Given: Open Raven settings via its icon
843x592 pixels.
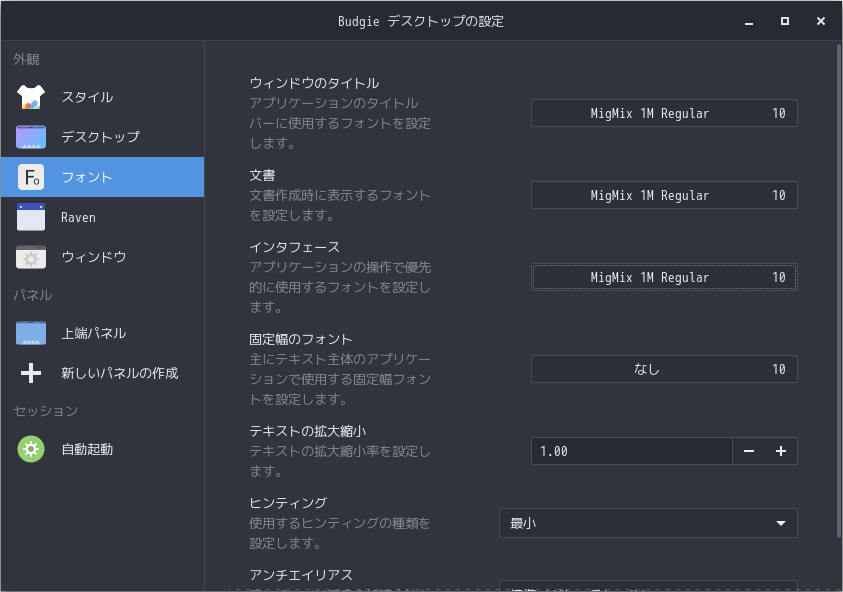Looking at the screenshot, I should [x=31, y=217].
